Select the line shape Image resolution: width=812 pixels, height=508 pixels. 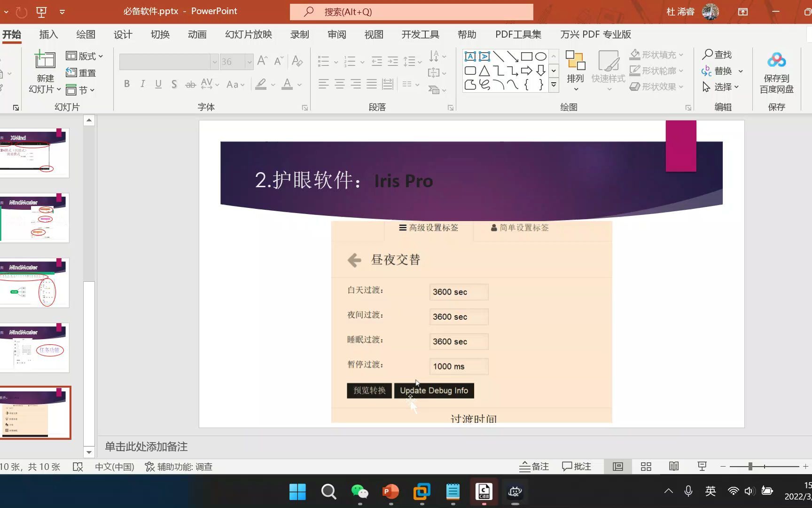coord(499,56)
